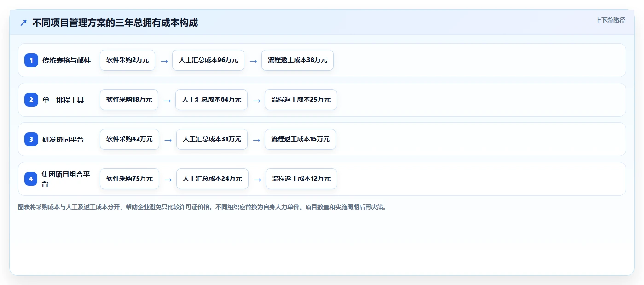
Task: Click the 人工汇总成本96万元 box
Action: click(209, 60)
